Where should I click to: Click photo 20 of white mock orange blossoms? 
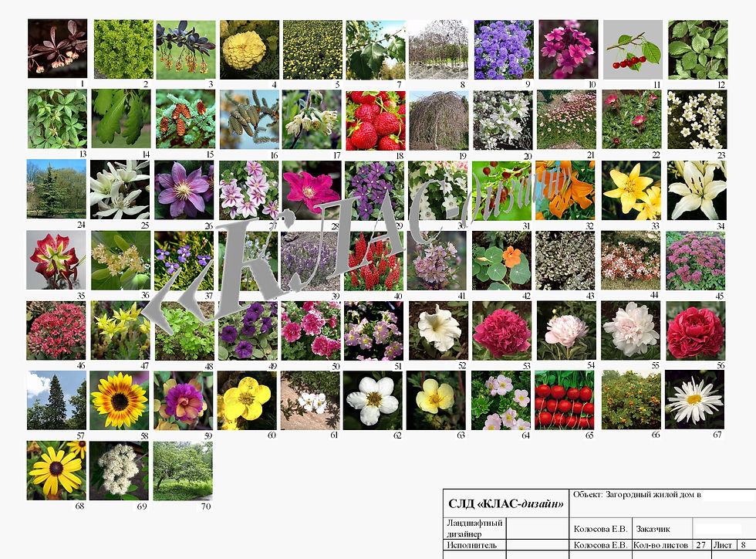tap(503, 120)
